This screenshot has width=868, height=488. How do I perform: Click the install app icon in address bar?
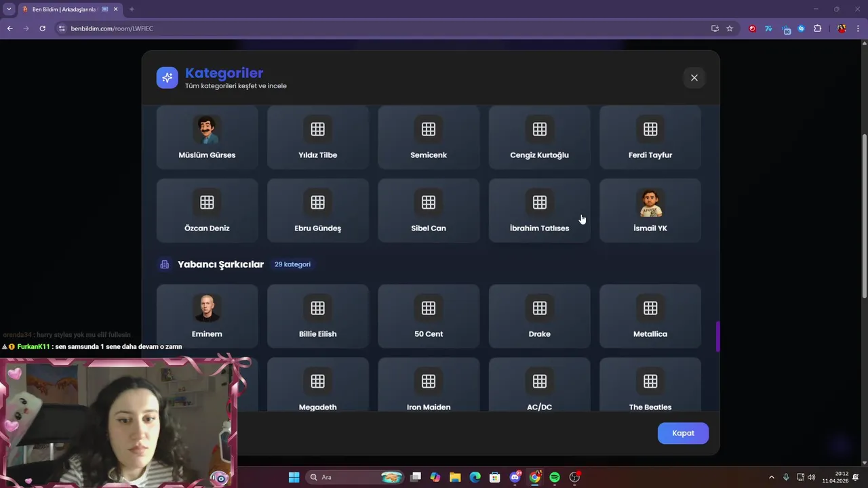click(x=715, y=28)
